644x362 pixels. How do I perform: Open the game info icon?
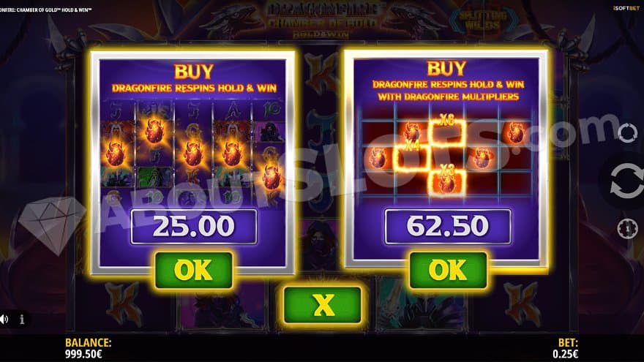(22, 319)
